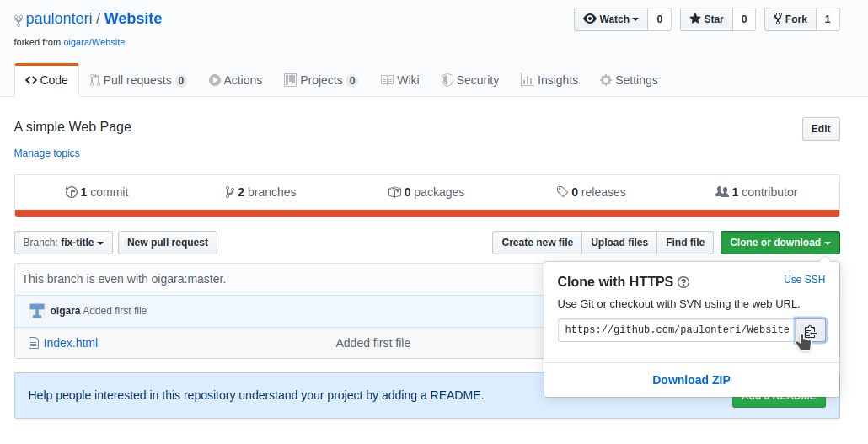Viewport: 868px width, 444px height.
Task: View 1 contributor list
Action: 756,193
